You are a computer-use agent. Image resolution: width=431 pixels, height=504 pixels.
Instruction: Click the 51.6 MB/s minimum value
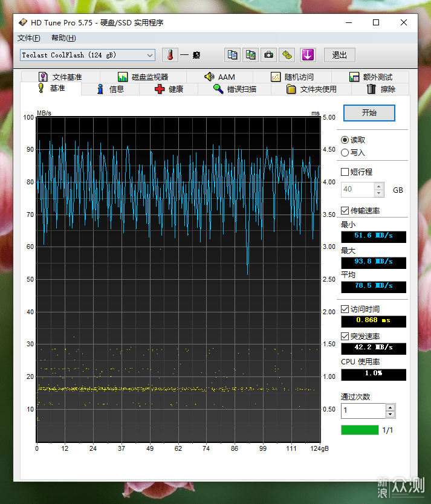pos(374,237)
